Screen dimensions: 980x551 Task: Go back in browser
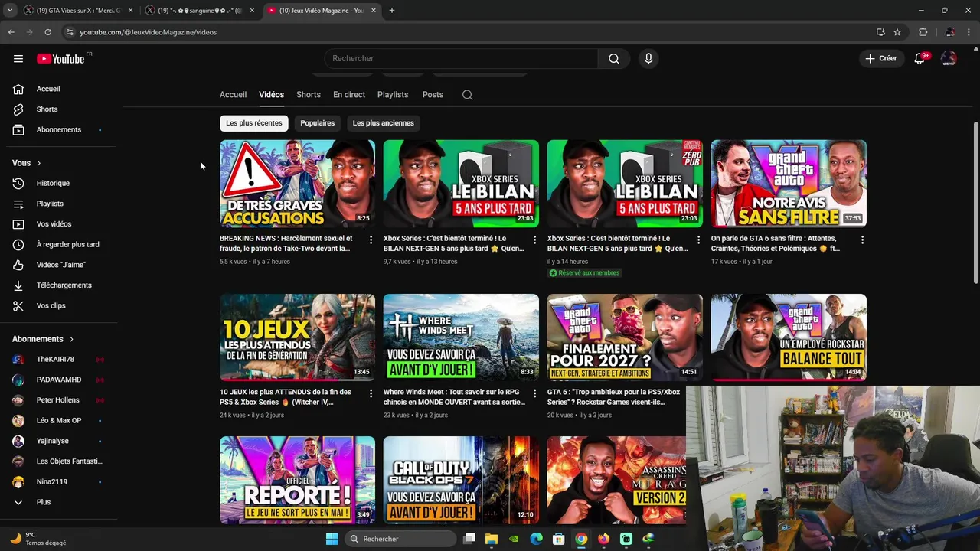coord(11,32)
